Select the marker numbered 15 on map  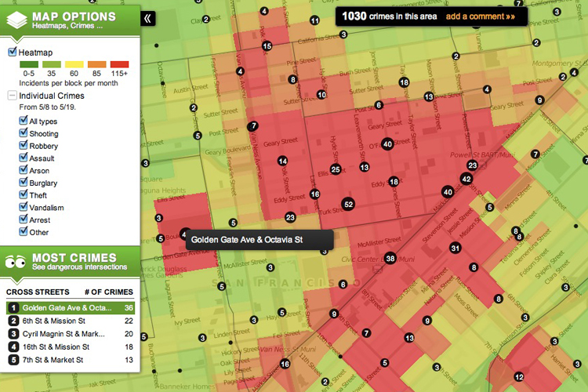pyautogui.click(x=267, y=46)
